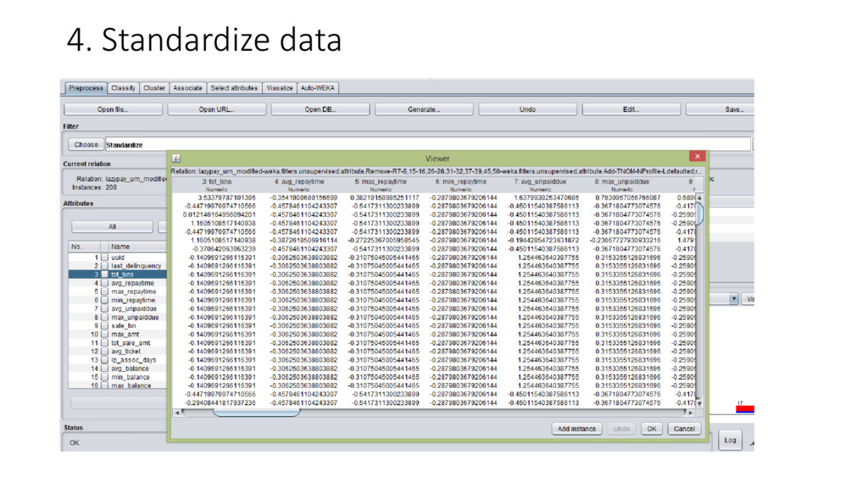Tick the tot_sale_amt attribute checkbox

click(104, 343)
